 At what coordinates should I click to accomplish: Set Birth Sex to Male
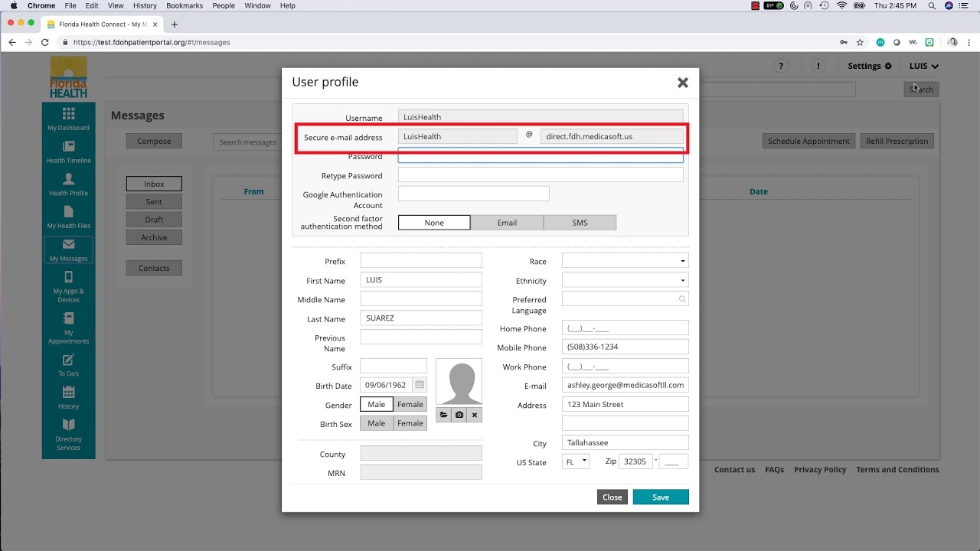377,423
